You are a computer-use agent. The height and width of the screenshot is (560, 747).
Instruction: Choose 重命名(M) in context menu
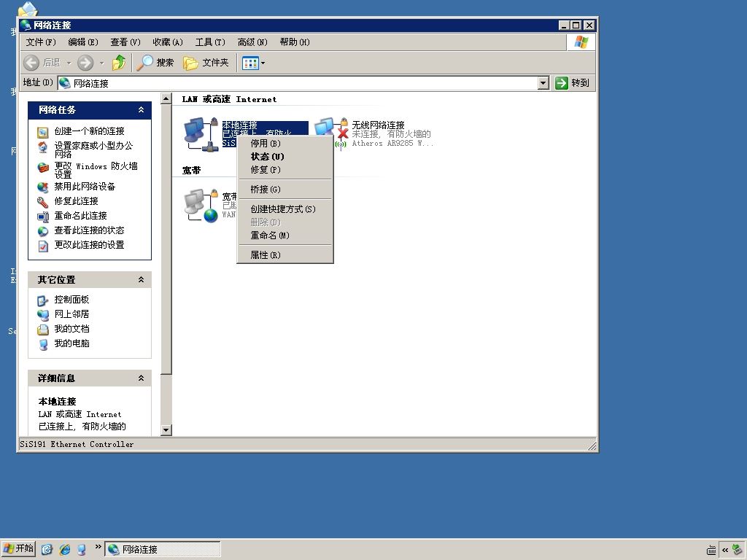pyautogui.click(x=285, y=236)
